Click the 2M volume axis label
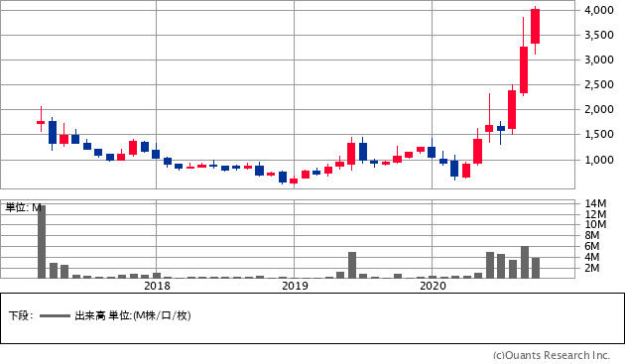Viewport: 625px width, 364px height. [x=592, y=268]
